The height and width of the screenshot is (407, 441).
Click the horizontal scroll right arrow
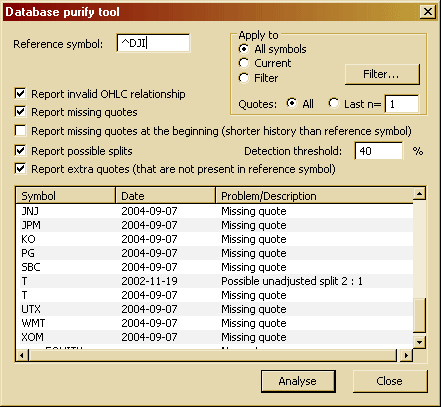[406, 355]
